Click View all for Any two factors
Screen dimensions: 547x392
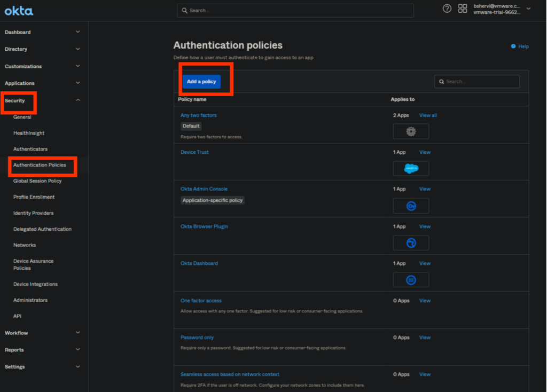coord(428,115)
